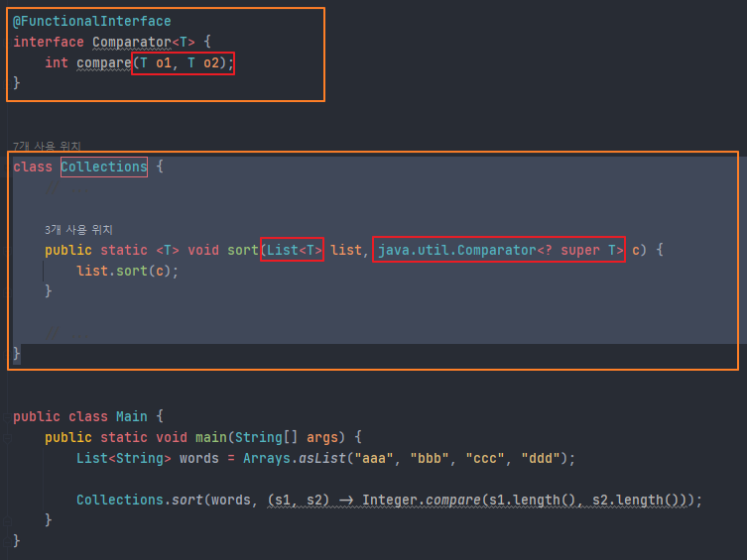Click the 'o2' parameter name
747x560 pixels.
pos(211,62)
